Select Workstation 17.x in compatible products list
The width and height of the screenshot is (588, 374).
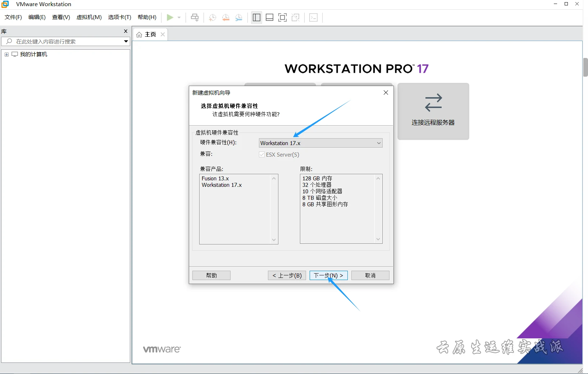point(222,185)
